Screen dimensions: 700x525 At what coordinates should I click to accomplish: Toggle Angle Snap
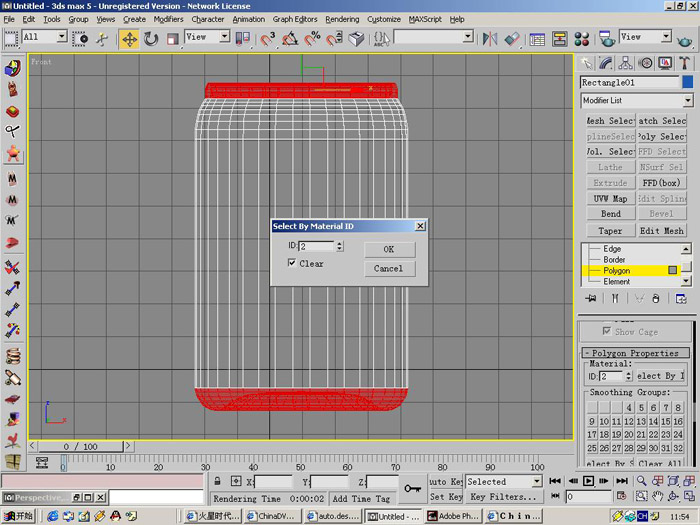tap(290, 39)
